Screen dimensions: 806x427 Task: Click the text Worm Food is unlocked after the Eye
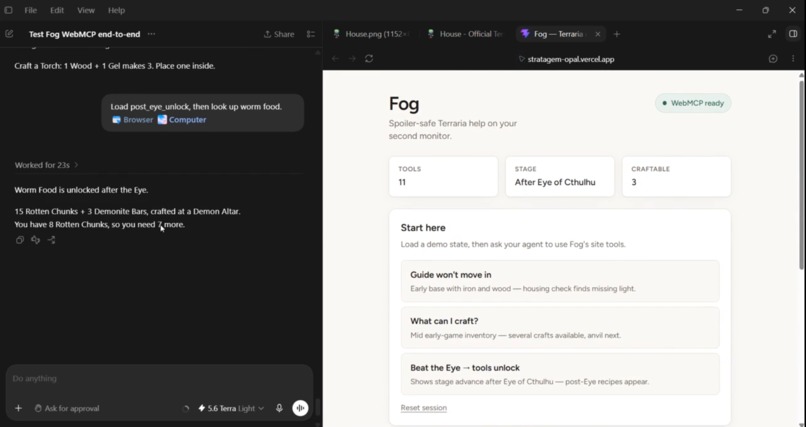(x=81, y=190)
